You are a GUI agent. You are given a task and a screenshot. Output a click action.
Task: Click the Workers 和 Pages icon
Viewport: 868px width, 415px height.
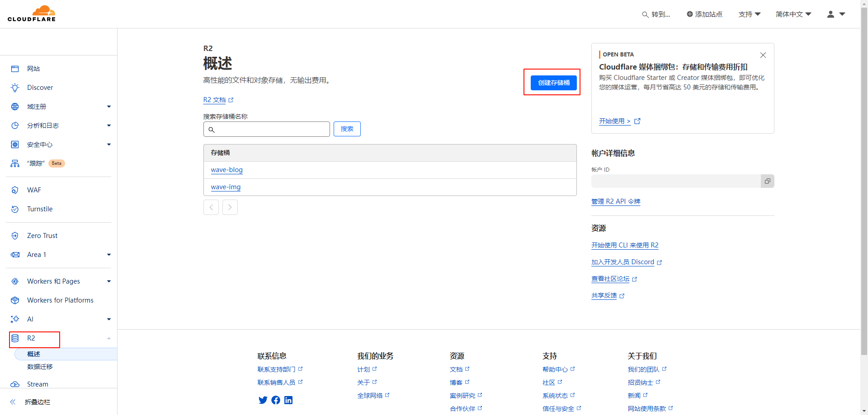tap(15, 281)
